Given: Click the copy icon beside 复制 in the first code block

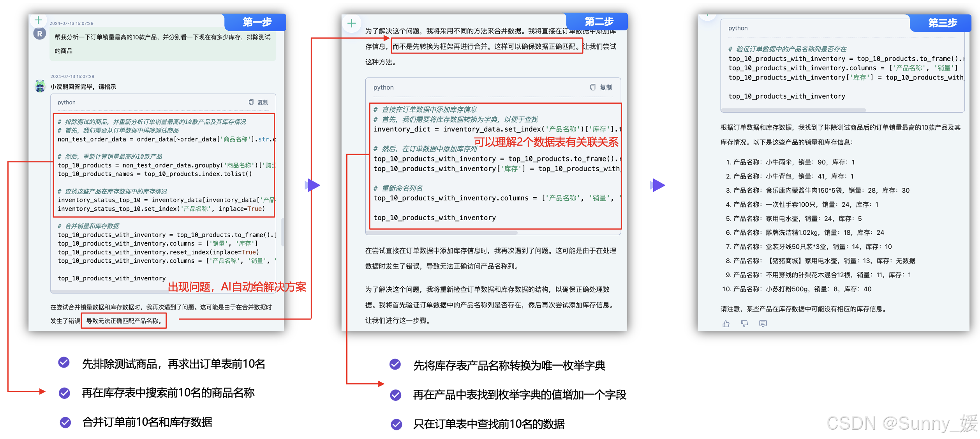Looking at the screenshot, I should [x=251, y=102].
